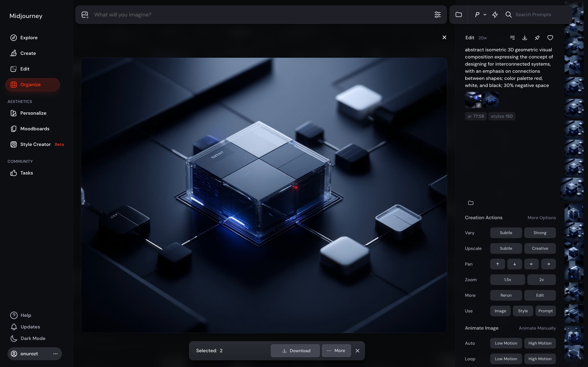Add image to folder via folder icon
Viewport: 588px width, 367px height.
pyautogui.click(x=471, y=203)
